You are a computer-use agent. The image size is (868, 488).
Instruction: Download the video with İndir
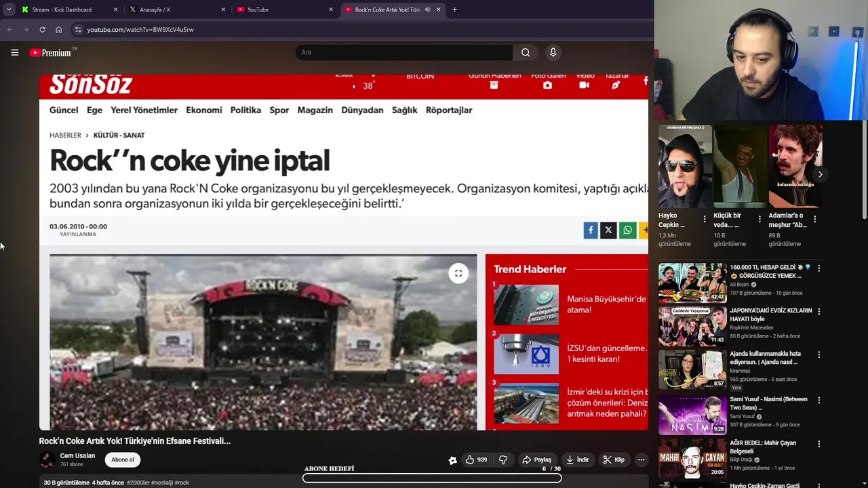577,460
